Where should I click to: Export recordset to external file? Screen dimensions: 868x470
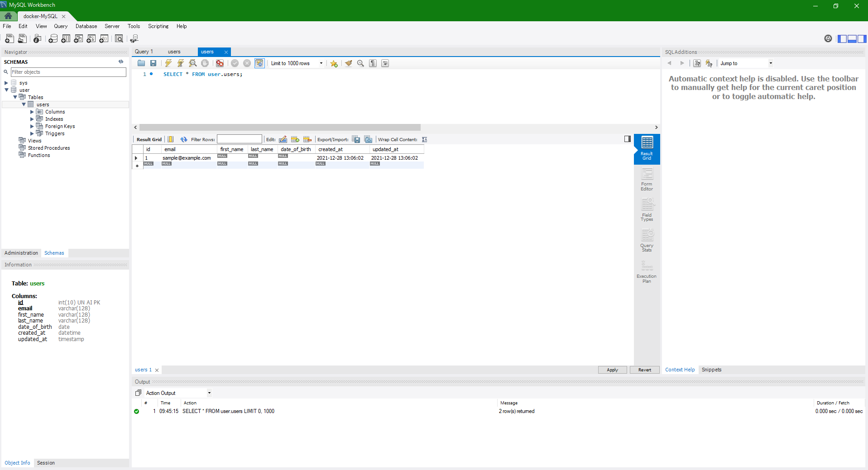coord(356,139)
